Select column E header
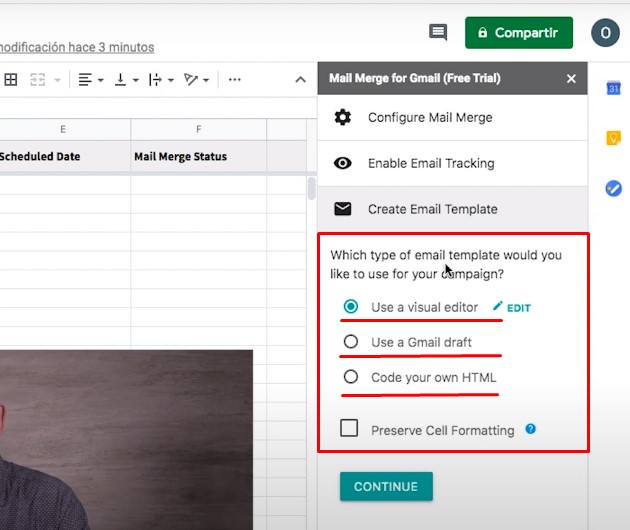 click(x=63, y=129)
